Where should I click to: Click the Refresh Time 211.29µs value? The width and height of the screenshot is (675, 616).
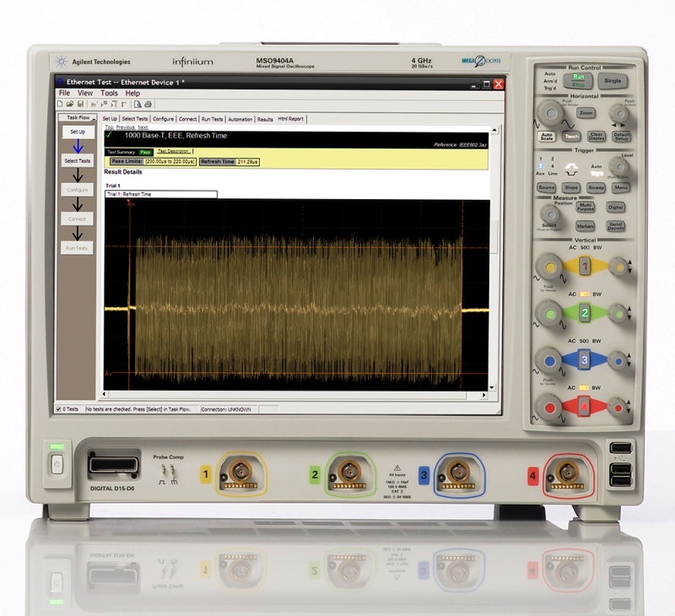247,162
